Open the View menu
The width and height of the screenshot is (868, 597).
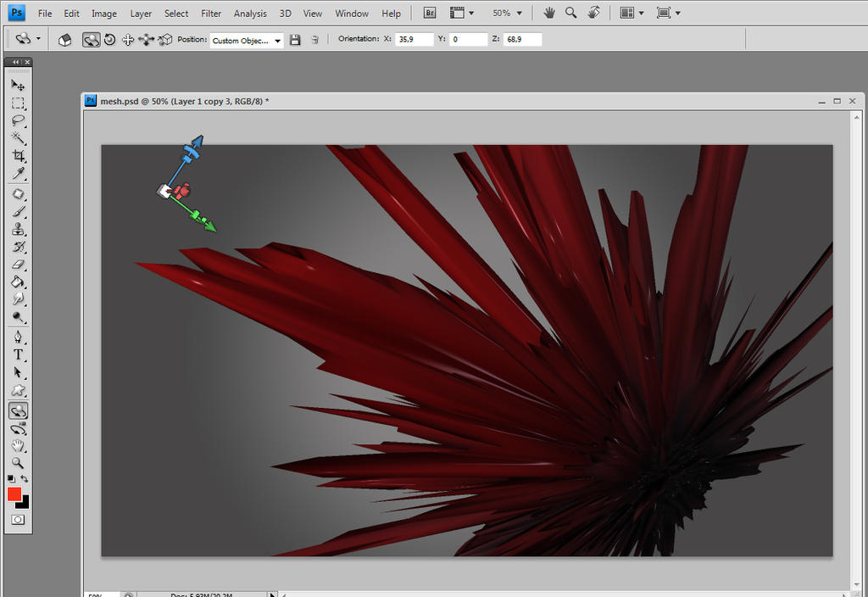(312, 14)
